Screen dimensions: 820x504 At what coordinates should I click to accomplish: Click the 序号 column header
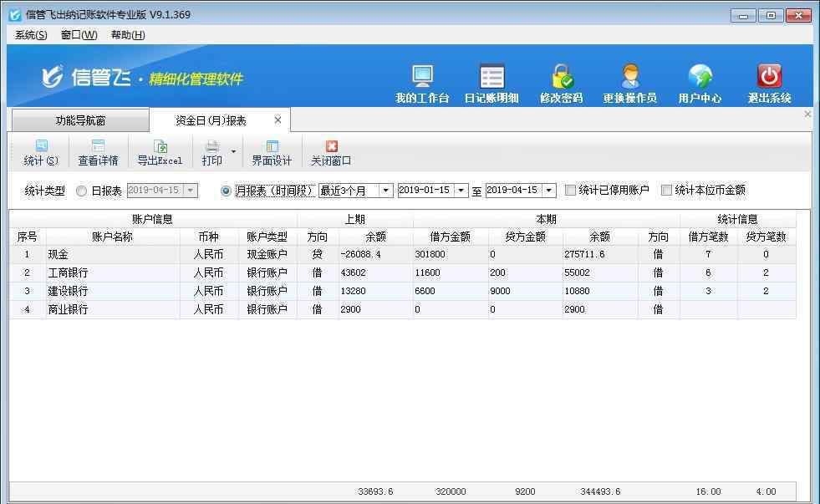28,237
